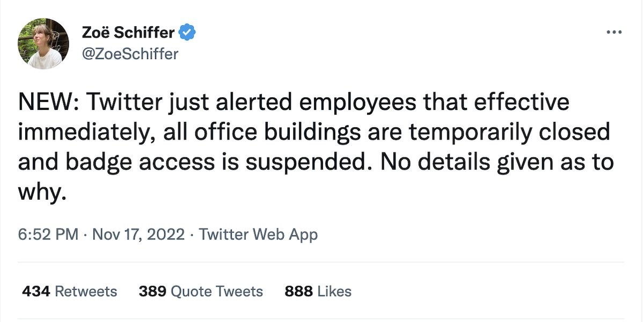Viewport: 644px width, 322px height.
Task: View the 888 Likes list
Action: 318,291
